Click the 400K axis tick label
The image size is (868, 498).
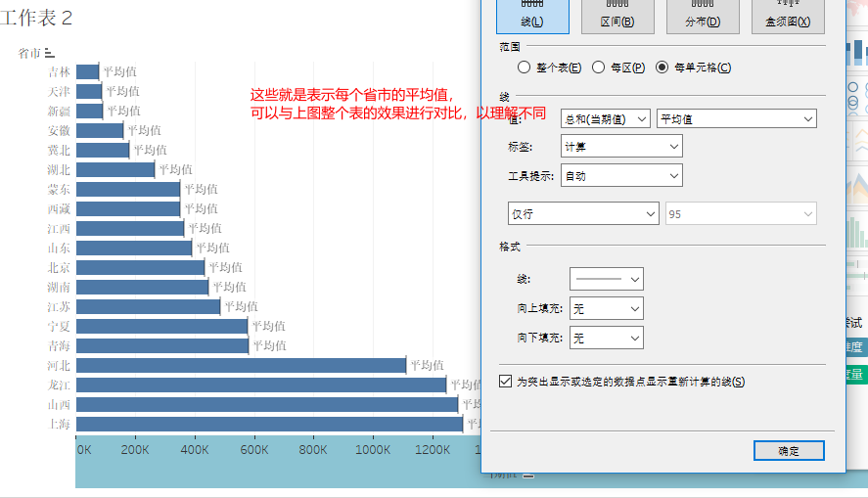195,450
